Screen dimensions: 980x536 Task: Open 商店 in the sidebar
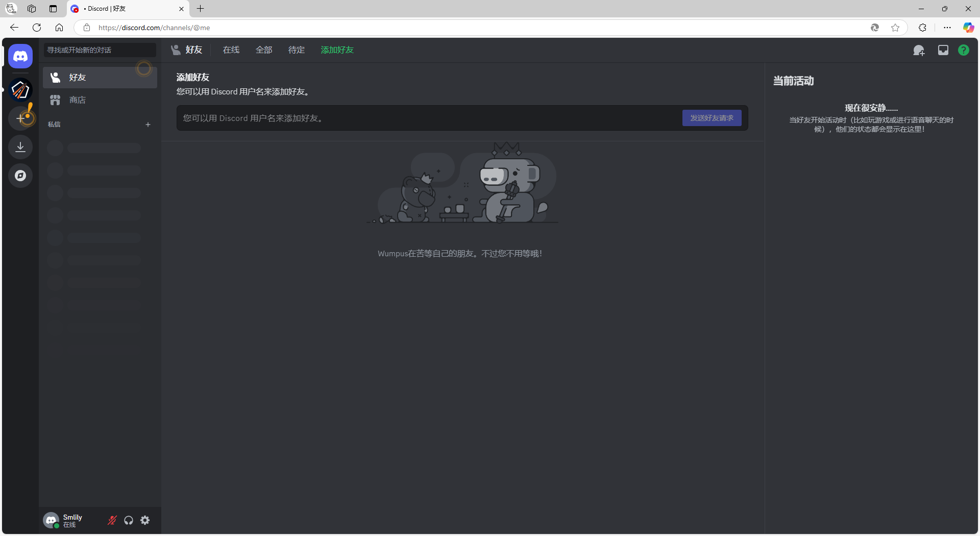pos(100,100)
